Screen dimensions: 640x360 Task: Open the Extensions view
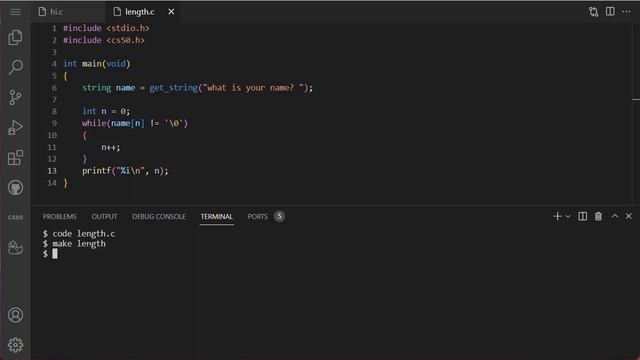[16, 158]
